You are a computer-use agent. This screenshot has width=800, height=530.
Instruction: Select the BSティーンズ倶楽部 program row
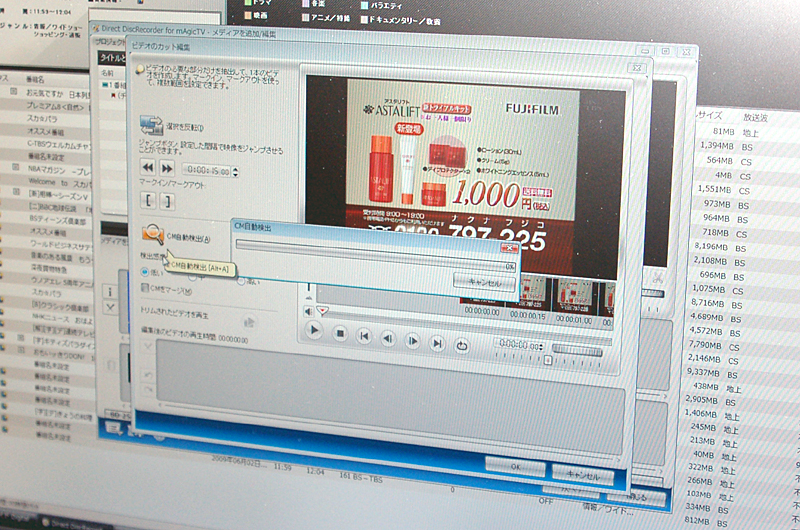click(58, 220)
